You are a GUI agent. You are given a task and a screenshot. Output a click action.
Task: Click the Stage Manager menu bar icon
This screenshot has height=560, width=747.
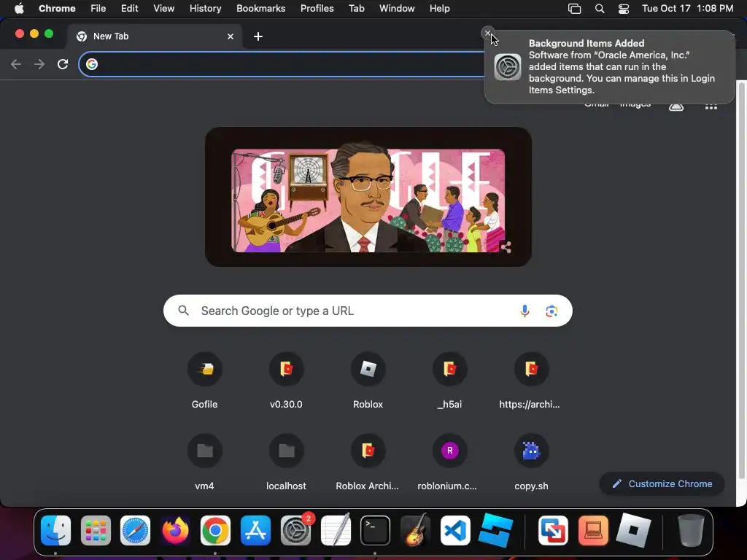575,9
